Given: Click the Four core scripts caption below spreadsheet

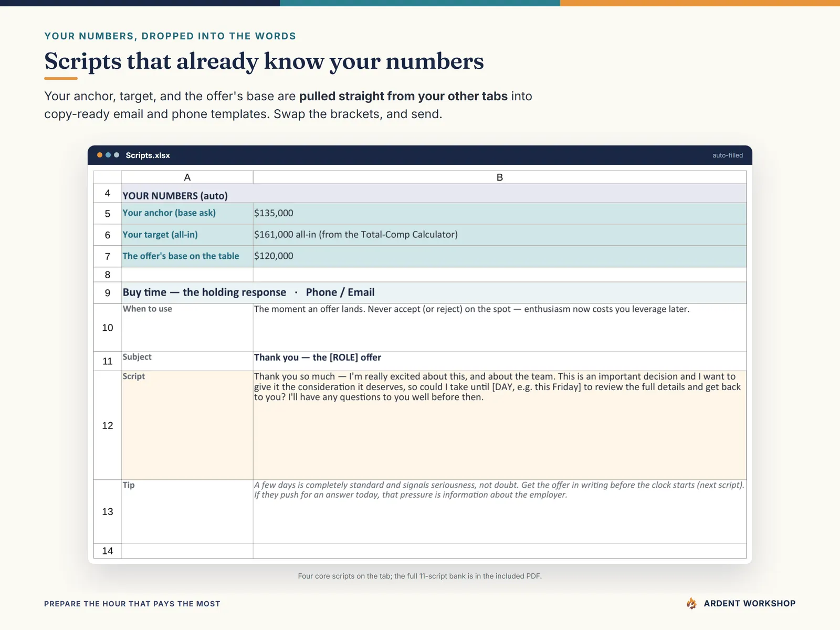Looking at the screenshot, I should [x=420, y=576].
